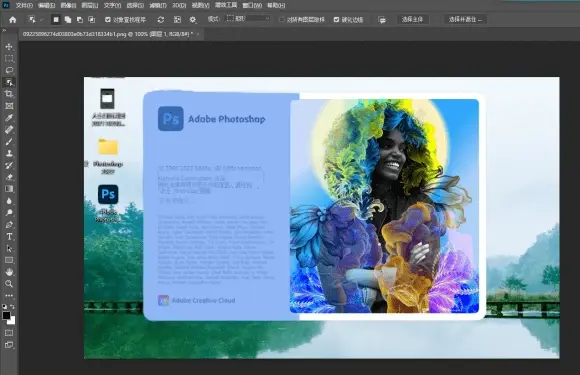
Task: Open the 3D(D) menu
Action: [179, 5]
